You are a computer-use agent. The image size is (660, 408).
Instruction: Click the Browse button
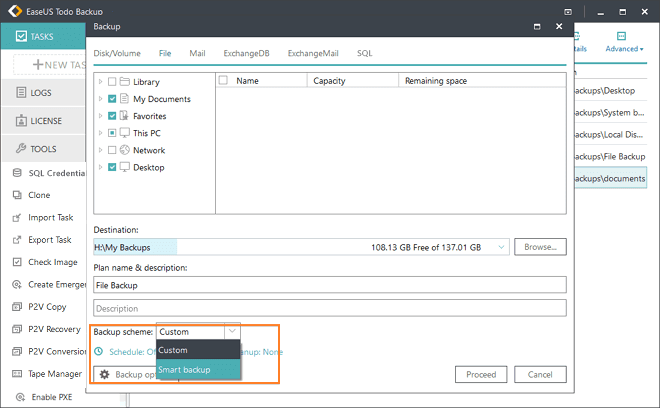pyautogui.click(x=540, y=247)
